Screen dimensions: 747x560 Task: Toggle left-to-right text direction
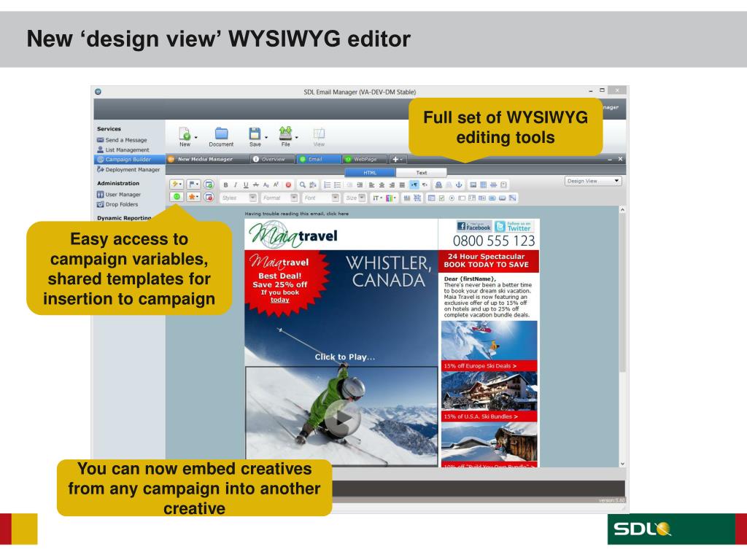click(x=414, y=184)
